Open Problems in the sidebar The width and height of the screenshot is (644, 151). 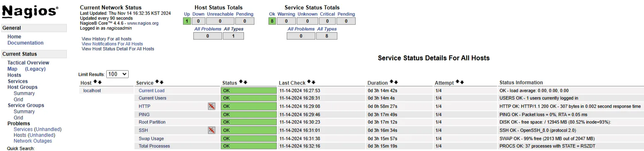point(19,124)
